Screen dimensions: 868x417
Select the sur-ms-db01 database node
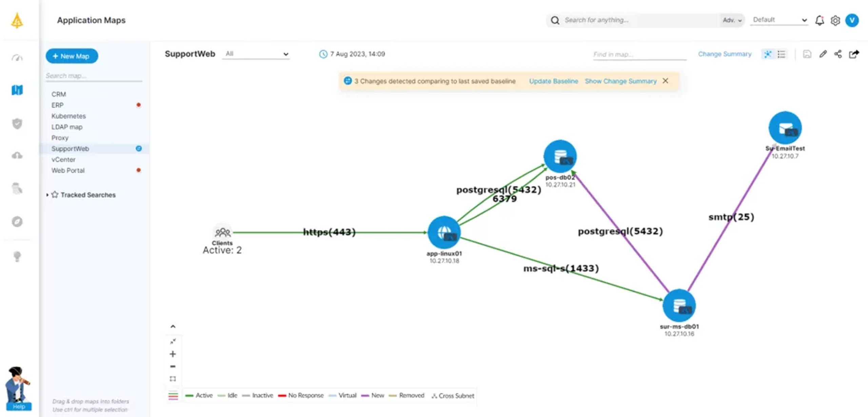click(679, 305)
